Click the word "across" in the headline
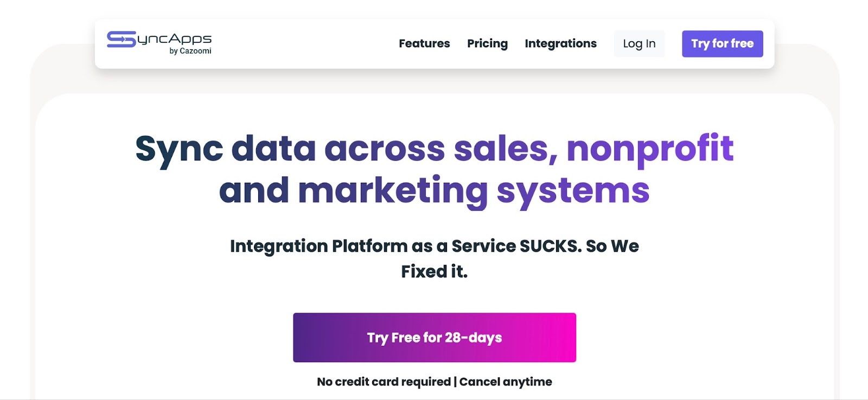This screenshot has height=400, width=868. point(385,149)
